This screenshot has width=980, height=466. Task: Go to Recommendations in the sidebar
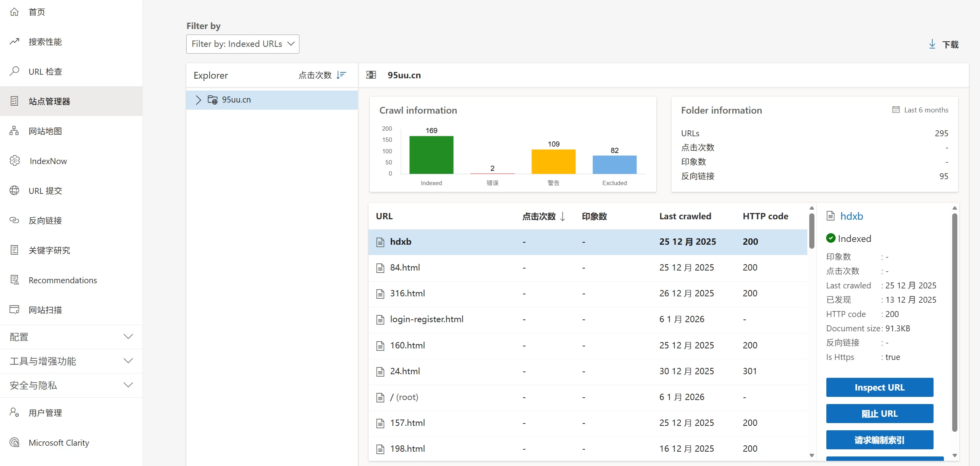tap(63, 280)
